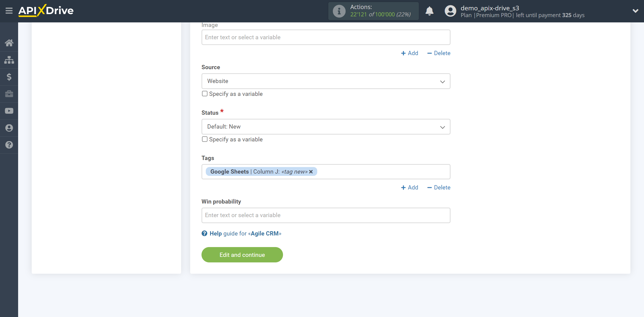Click the Connections/Flows diagram icon
644x317 pixels.
coord(9,60)
